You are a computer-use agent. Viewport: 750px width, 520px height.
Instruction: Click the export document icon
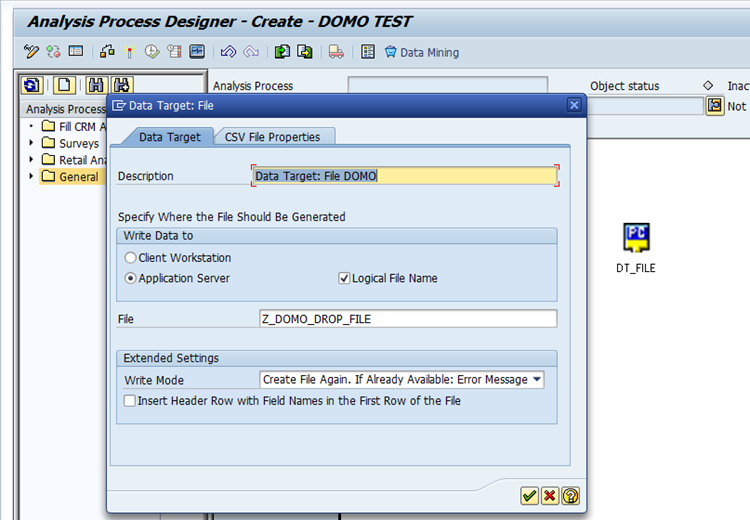tap(305, 51)
